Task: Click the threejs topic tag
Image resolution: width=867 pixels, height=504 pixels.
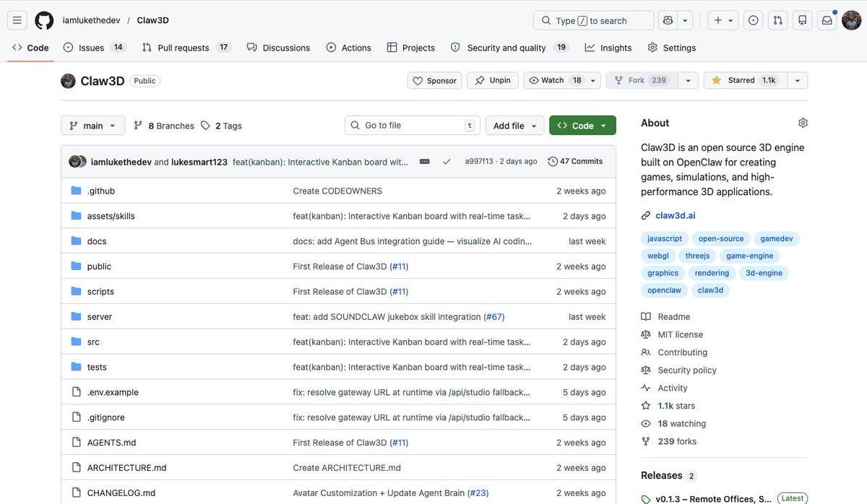Action: [697, 256]
